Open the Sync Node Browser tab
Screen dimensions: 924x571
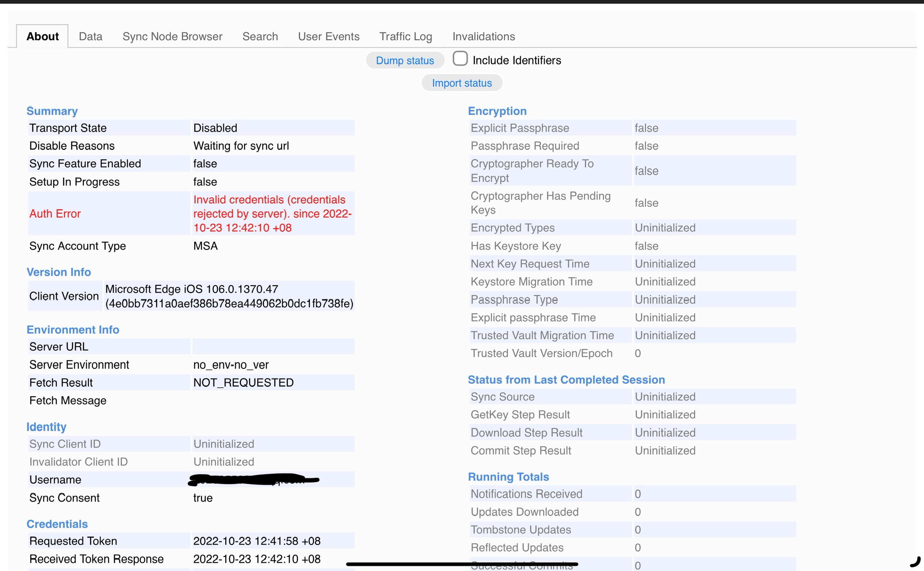click(172, 36)
